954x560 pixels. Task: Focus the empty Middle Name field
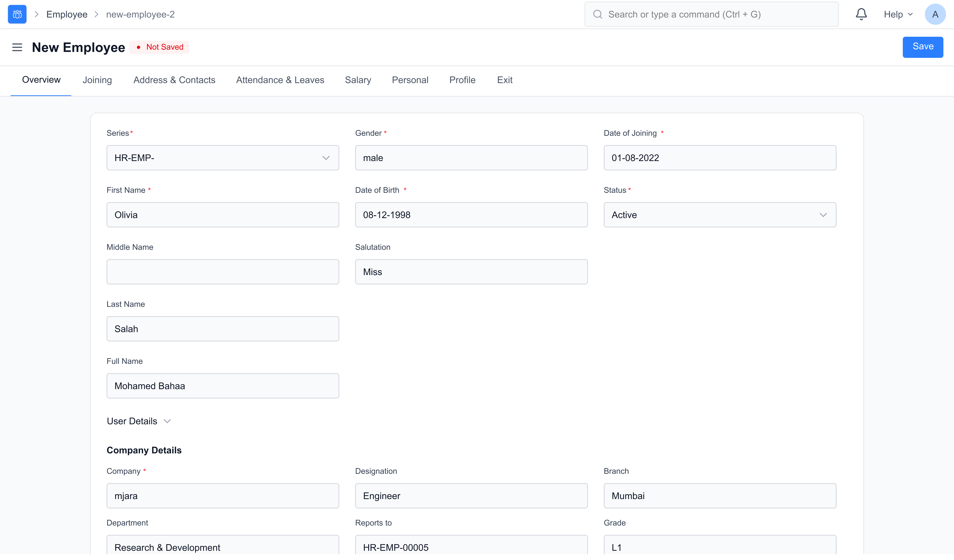[x=223, y=272]
